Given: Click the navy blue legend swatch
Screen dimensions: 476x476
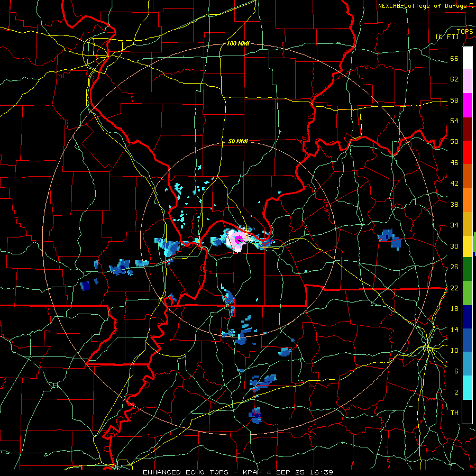Looking at the screenshot, I should [x=467, y=317].
